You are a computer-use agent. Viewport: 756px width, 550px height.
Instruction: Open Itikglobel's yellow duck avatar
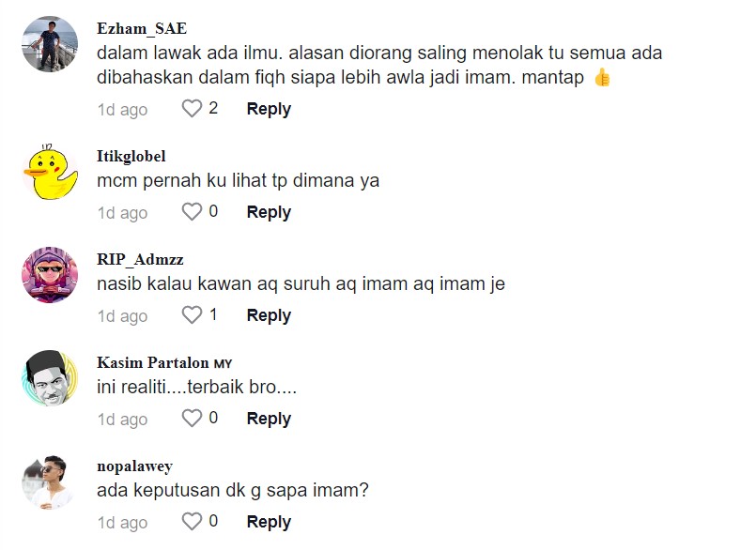point(50,172)
